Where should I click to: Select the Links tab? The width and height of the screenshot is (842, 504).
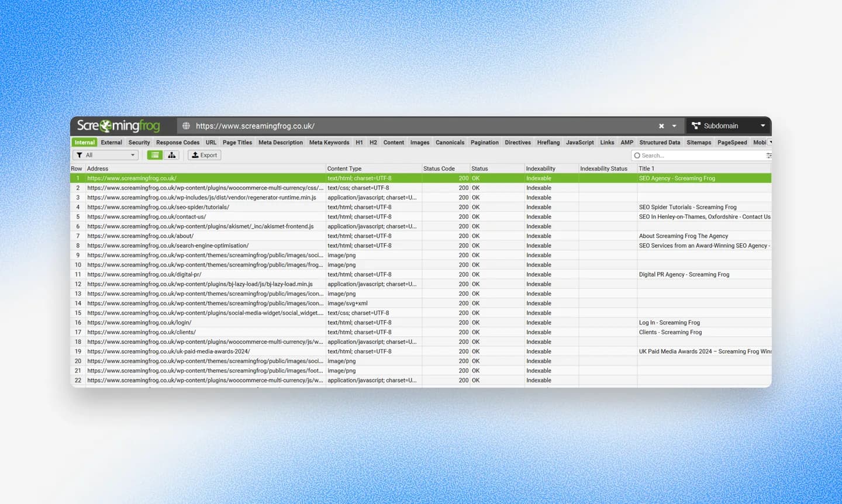(607, 142)
